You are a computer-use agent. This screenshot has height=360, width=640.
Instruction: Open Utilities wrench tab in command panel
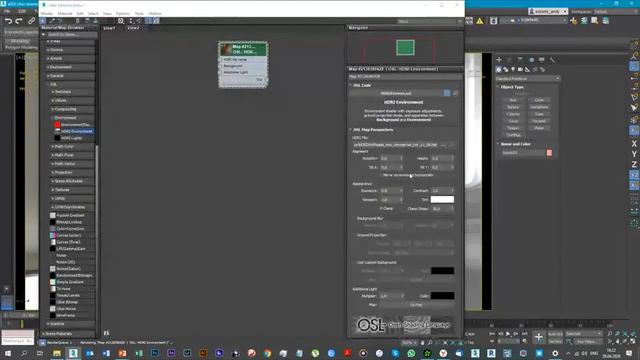[x=552, y=60]
